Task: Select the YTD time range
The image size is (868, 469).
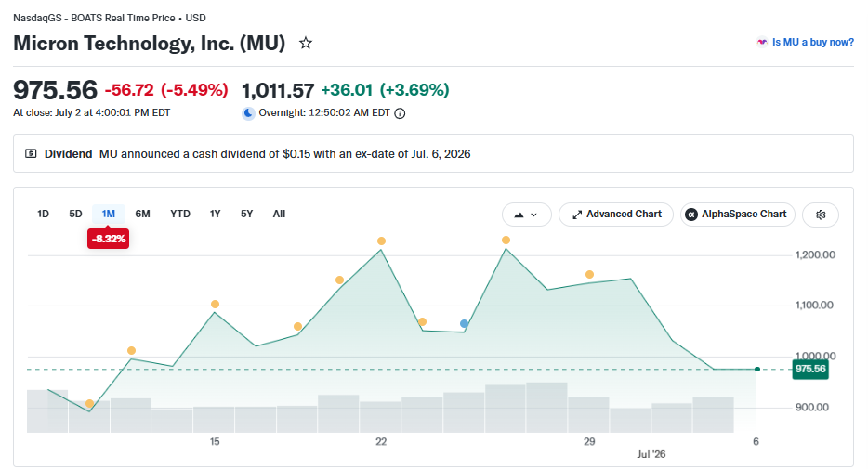Action: point(180,214)
